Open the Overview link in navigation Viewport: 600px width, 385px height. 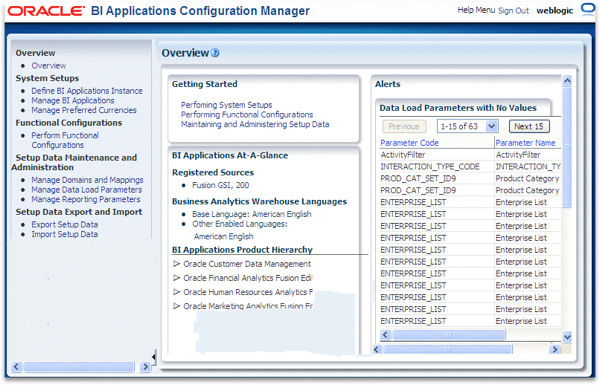coord(49,66)
